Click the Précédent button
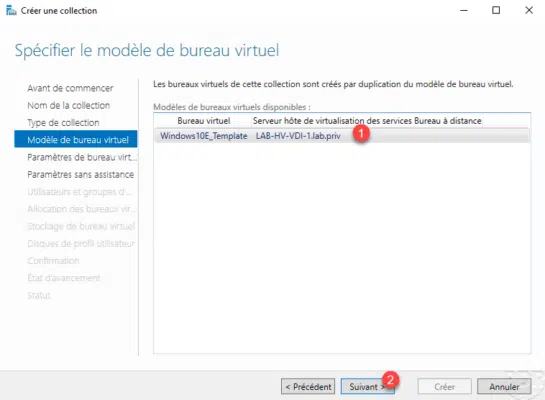 click(x=308, y=386)
